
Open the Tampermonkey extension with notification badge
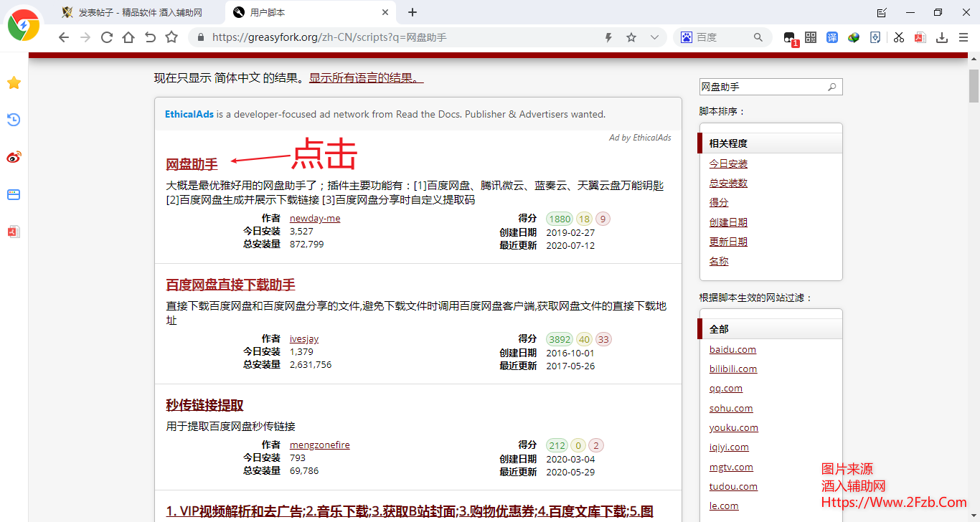(x=789, y=37)
